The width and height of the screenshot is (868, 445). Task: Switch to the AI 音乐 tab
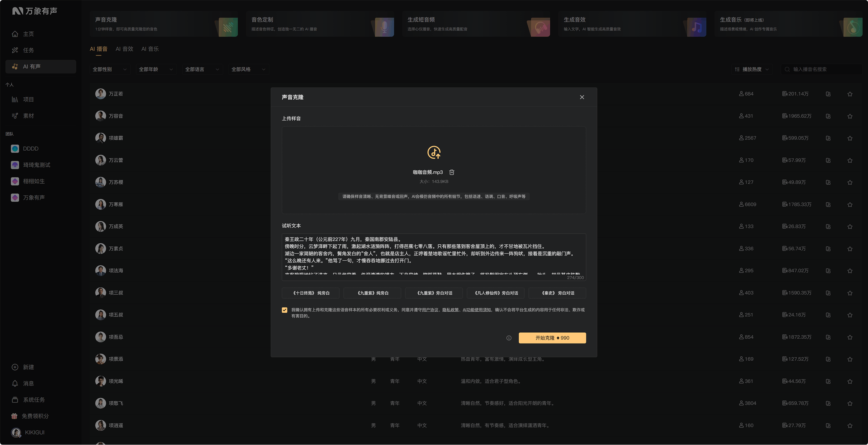pyautogui.click(x=150, y=49)
